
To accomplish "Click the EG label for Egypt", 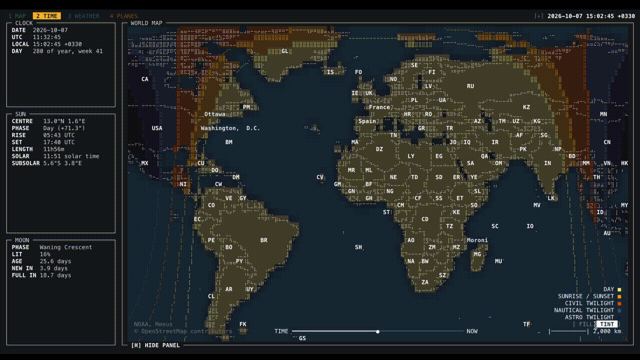I will 439,156.
